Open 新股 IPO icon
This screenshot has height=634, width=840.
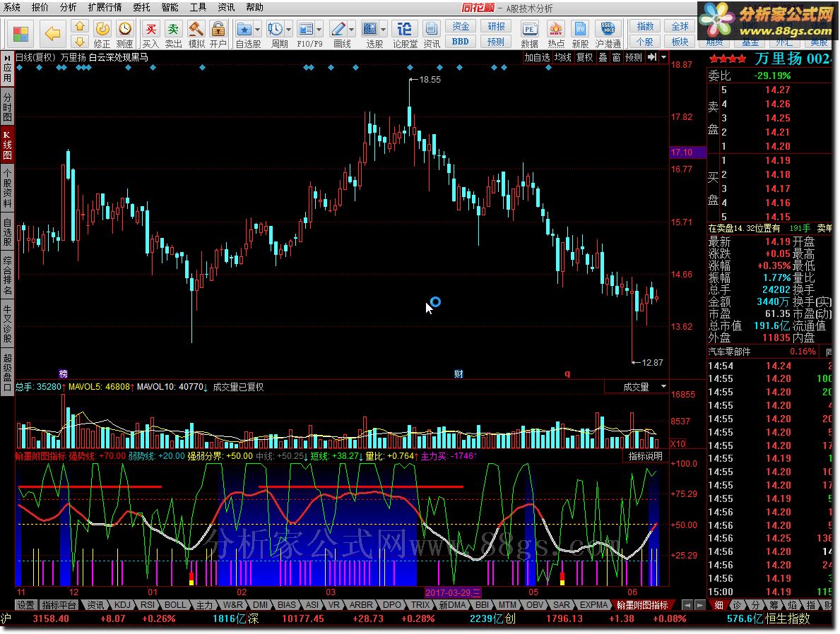(x=580, y=35)
